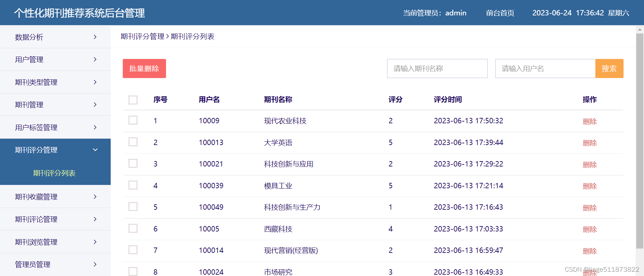The height and width of the screenshot is (276, 644).
Task: Click username 100013 cell
Action: pyautogui.click(x=211, y=143)
